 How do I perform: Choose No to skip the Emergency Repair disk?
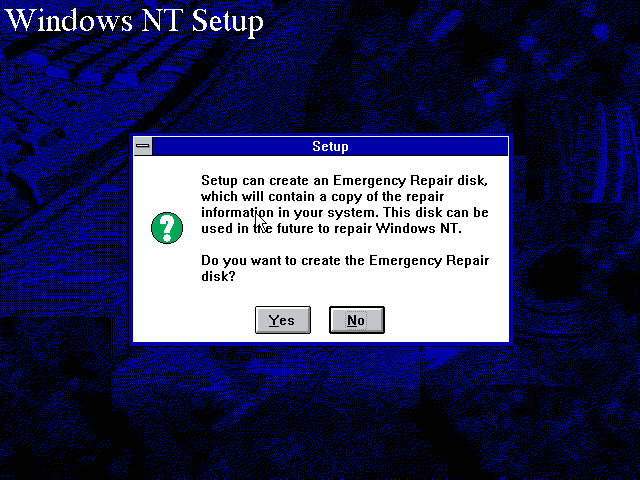click(x=356, y=320)
